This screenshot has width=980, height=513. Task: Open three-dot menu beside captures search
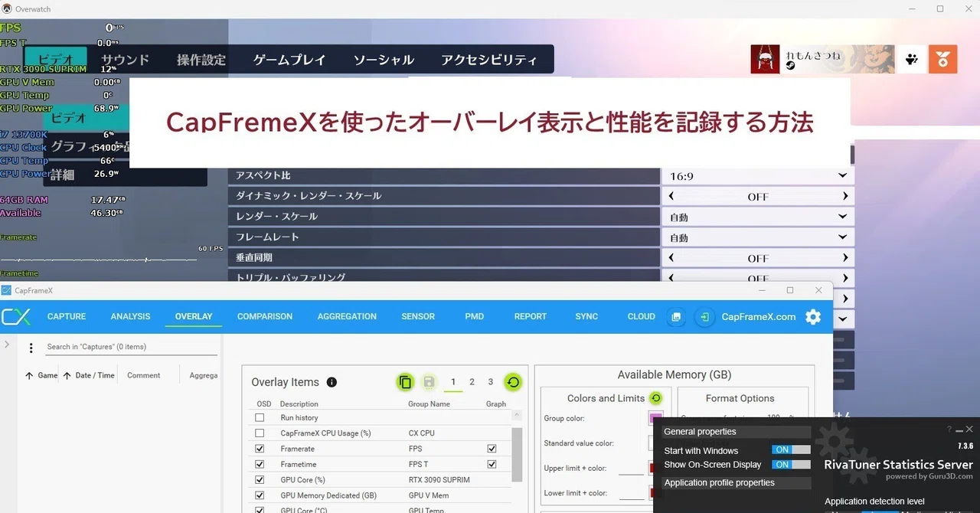31,348
